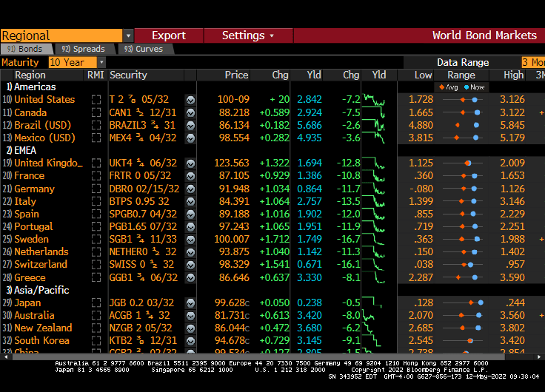Click the Export button

pyautogui.click(x=169, y=36)
